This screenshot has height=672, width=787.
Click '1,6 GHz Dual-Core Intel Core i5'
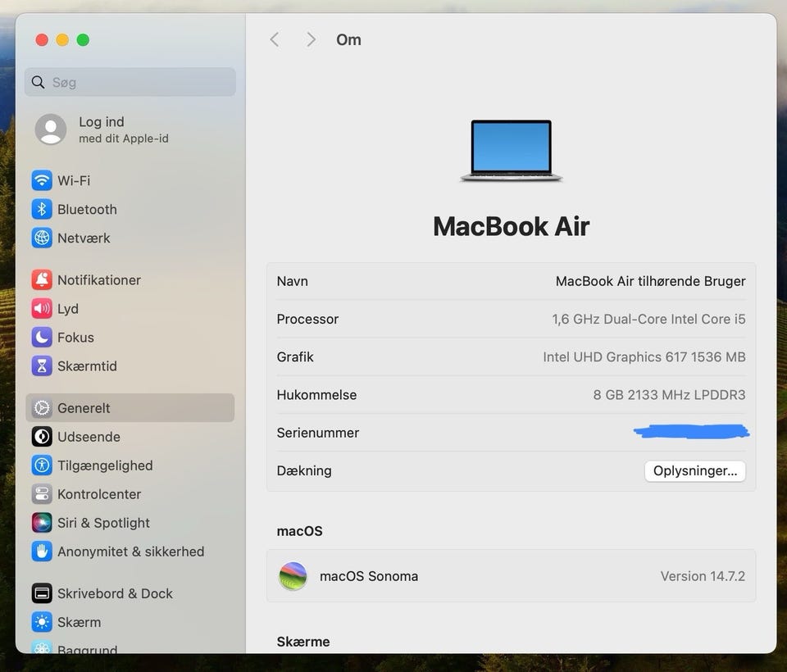[x=648, y=319]
